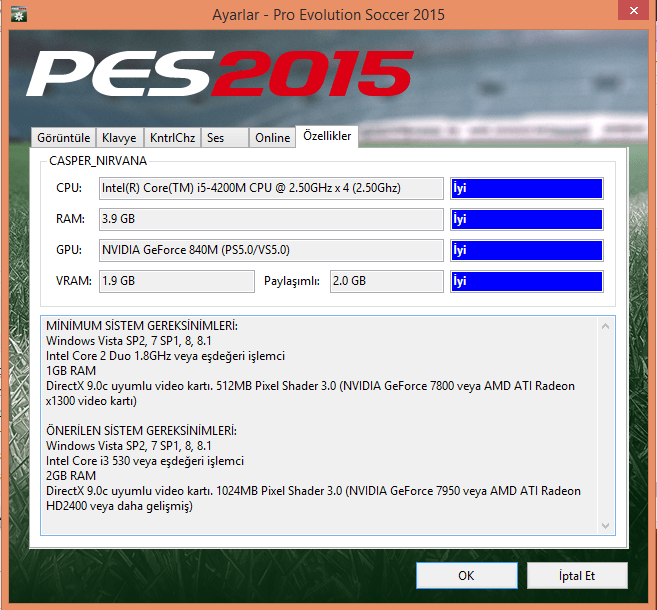Click the ÖNERİLEN SİSTEM GEREKSİNİMLERİ heading
Screen dimensions: 657x610
tap(141, 431)
